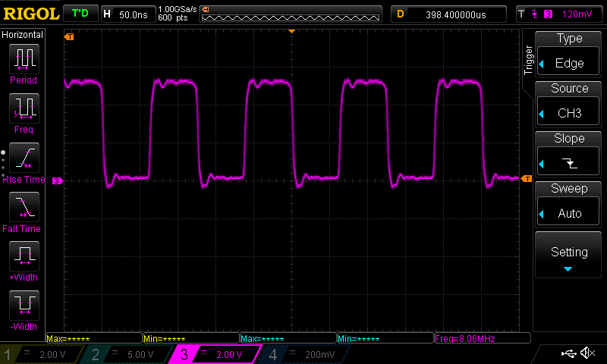Click the sample rate 1.00GSa/s readout

178,9
